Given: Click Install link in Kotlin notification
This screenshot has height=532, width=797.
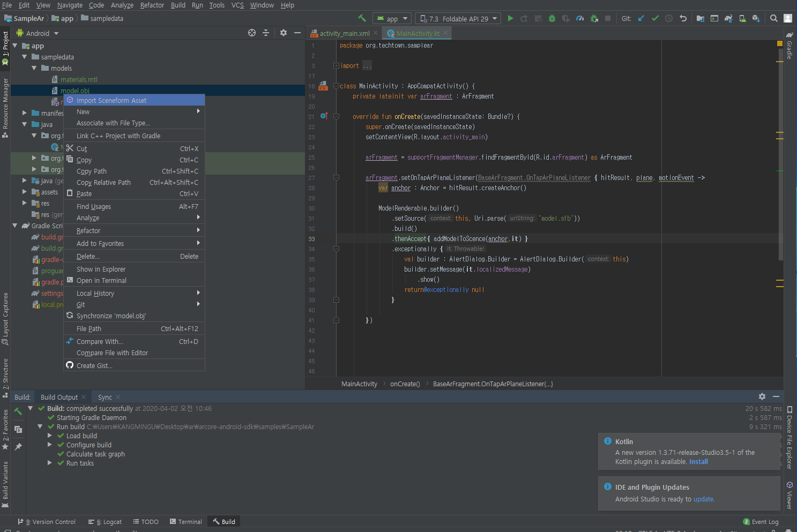Looking at the screenshot, I should tap(698, 461).
